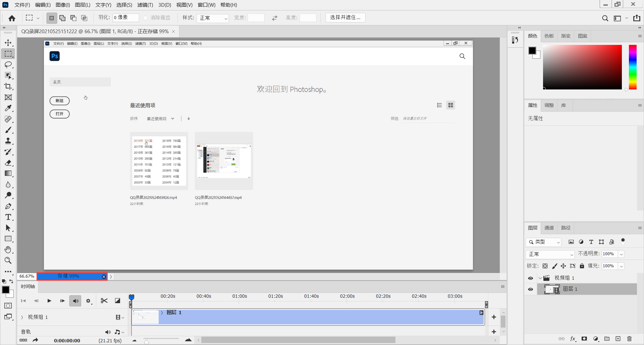Enable lock all for layer
The image size is (644, 345).
tap(582, 266)
